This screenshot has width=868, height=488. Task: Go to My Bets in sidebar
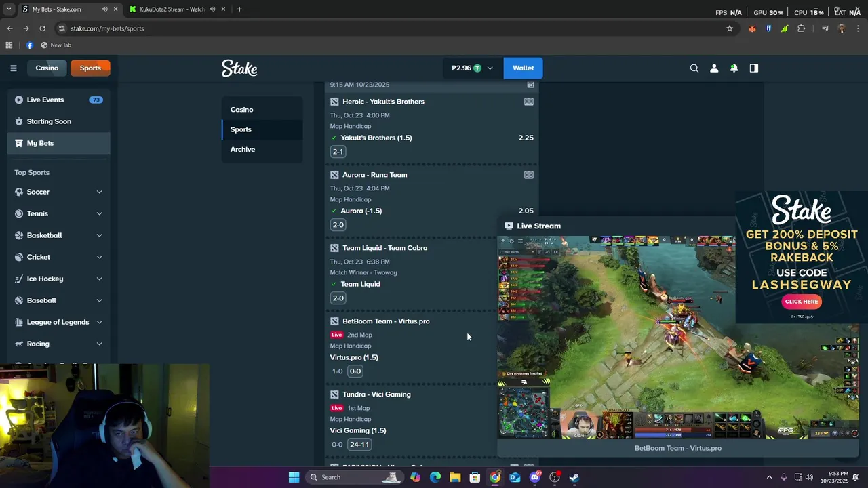click(59, 143)
